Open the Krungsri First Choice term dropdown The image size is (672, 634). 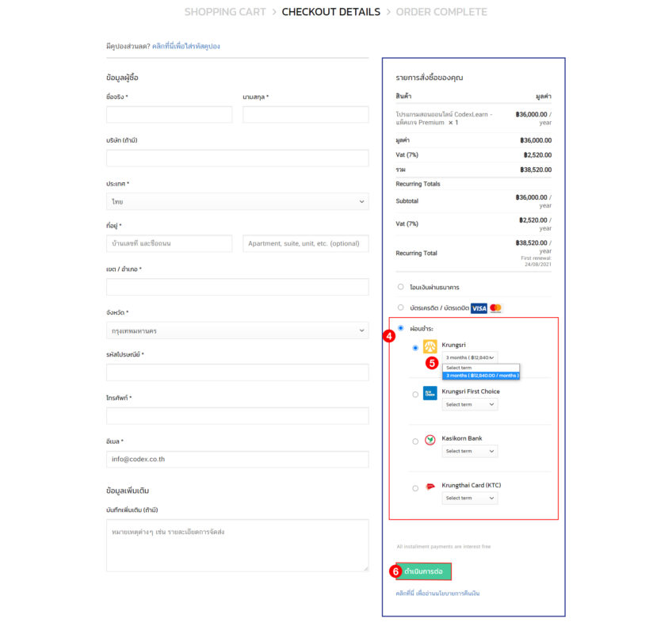point(470,404)
